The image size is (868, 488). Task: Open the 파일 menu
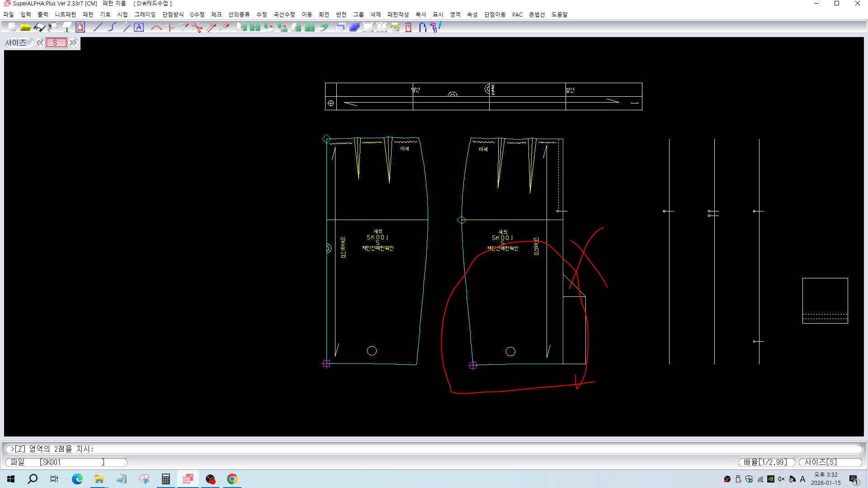[9, 14]
